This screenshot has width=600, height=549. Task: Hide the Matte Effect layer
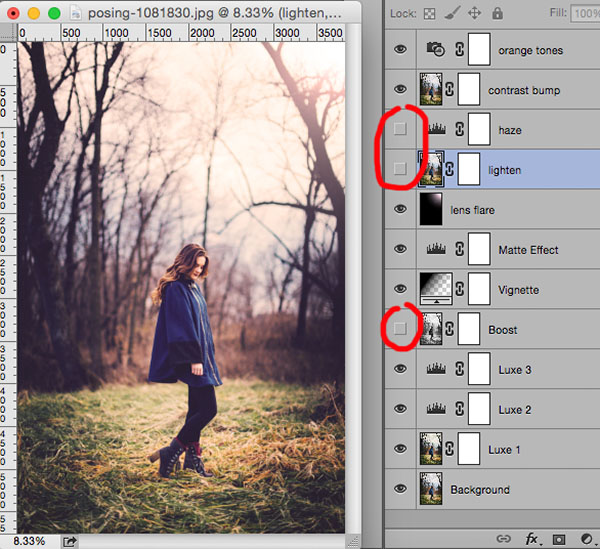click(x=400, y=249)
